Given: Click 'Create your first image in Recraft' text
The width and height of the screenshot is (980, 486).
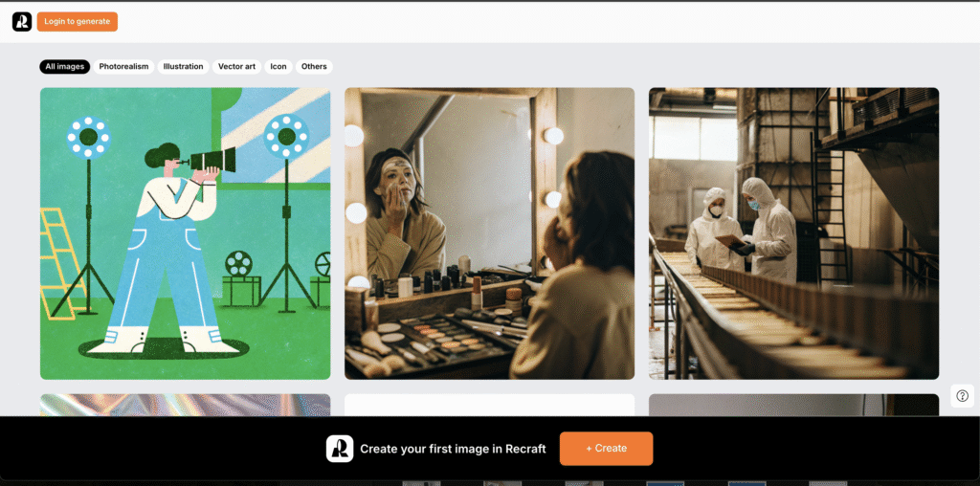Looking at the screenshot, I should (453, 449).
